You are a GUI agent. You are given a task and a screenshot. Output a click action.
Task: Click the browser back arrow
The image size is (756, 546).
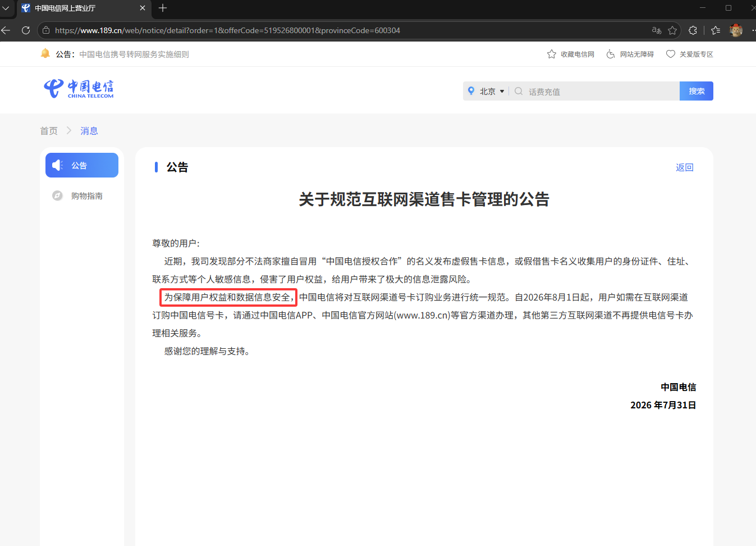6,30
